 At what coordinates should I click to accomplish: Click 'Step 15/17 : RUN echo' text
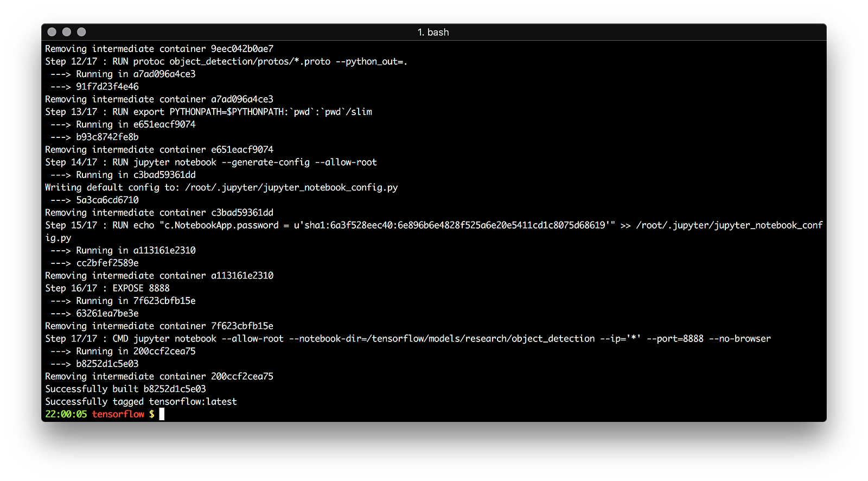[x=100, y=225]
